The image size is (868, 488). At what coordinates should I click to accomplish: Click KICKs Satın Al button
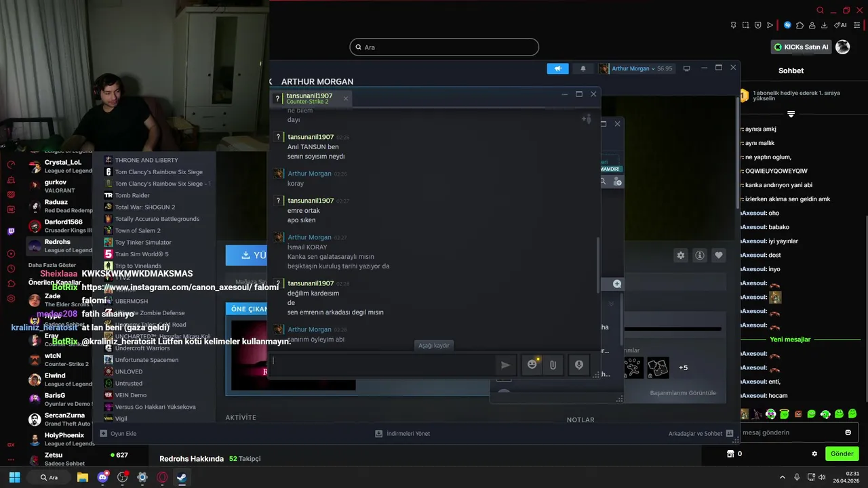801,47
